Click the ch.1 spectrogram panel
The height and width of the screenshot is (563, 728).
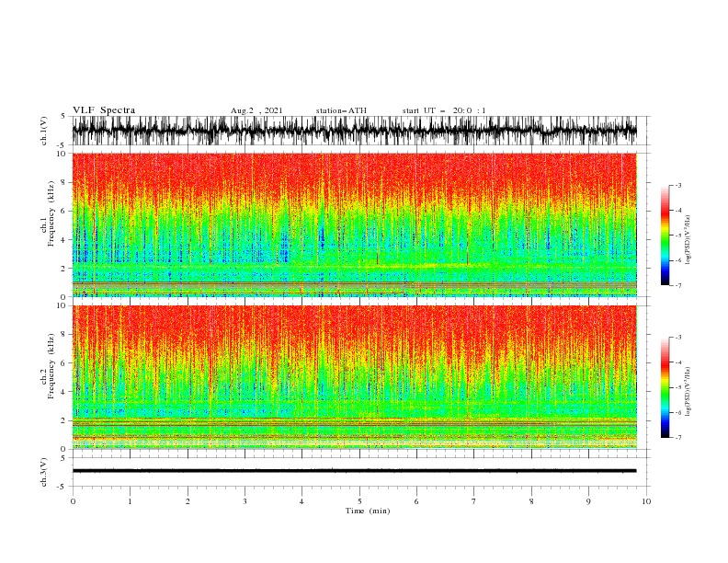point(355,224)
